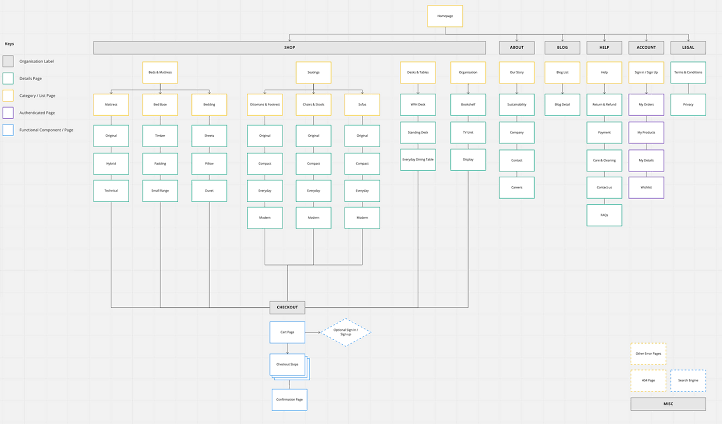Select the Everyday Dining Table node
Screen dimensions: 722x424
click(x=418, y=160)
